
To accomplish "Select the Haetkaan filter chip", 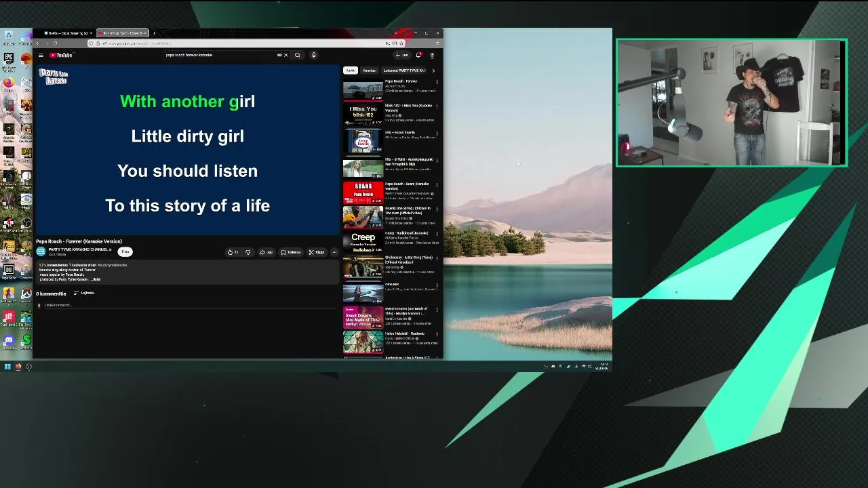I will 370,70.
